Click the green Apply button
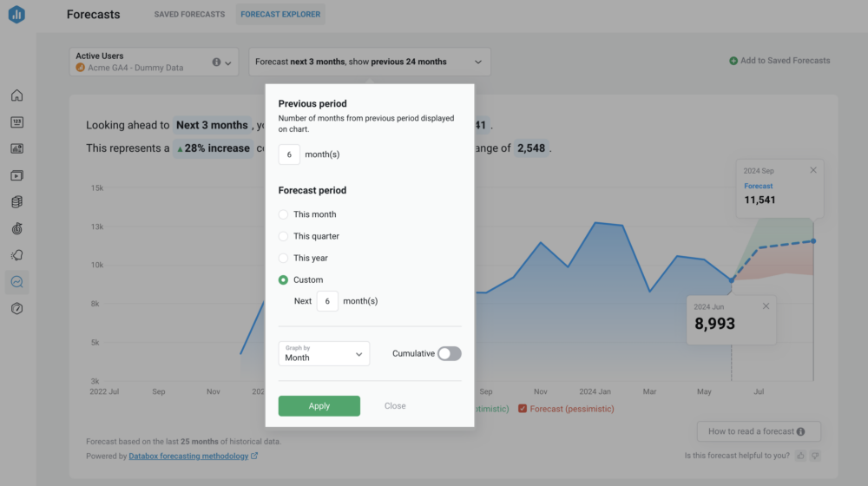This screenshot has width=868, height=486. pyautogui.click(x=319, y=406)
